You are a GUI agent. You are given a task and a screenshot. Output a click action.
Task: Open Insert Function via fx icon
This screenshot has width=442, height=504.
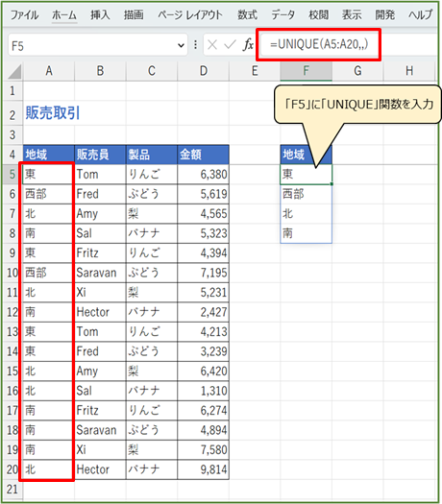click(x=248, y=45)
